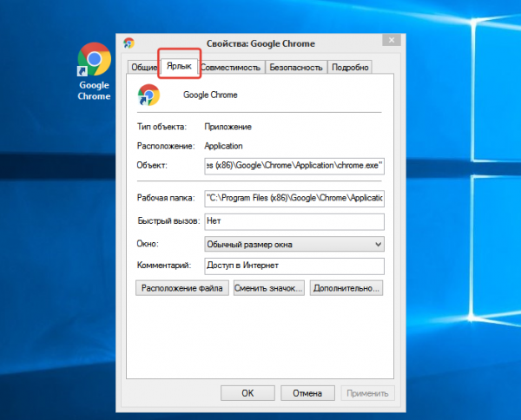Open the Безопасность tab

click(x=296, y=68)
